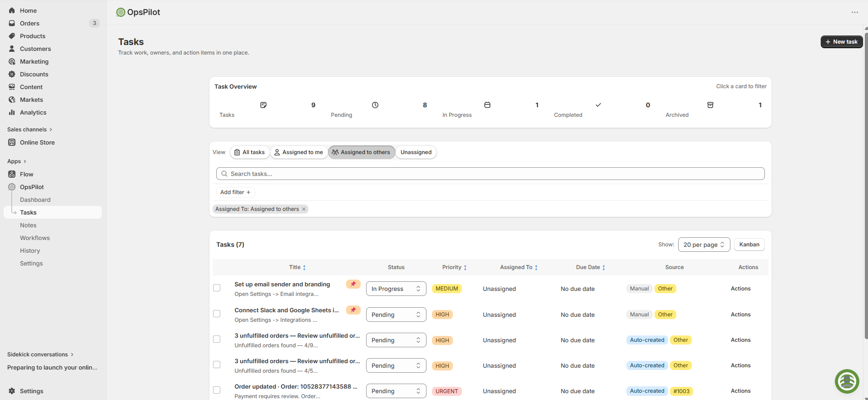
Task: Click the pin icon on email sender task
Action: pyautogui.click(x=353, y=284)
